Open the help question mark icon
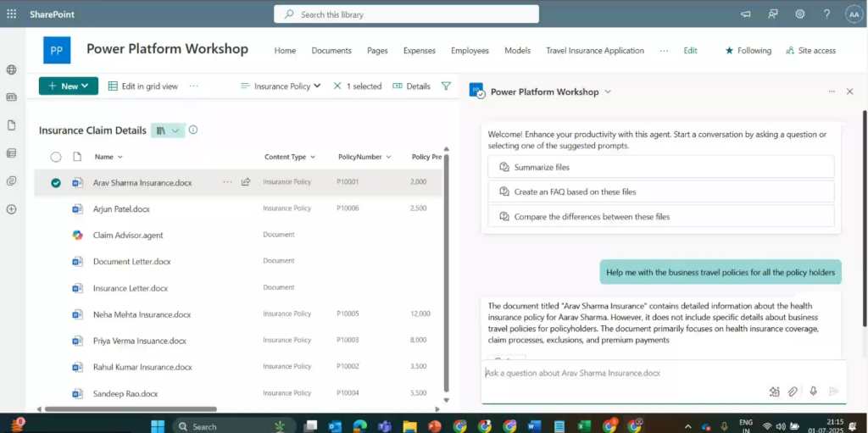The image size is (868, 433). (x=826, y=14)
